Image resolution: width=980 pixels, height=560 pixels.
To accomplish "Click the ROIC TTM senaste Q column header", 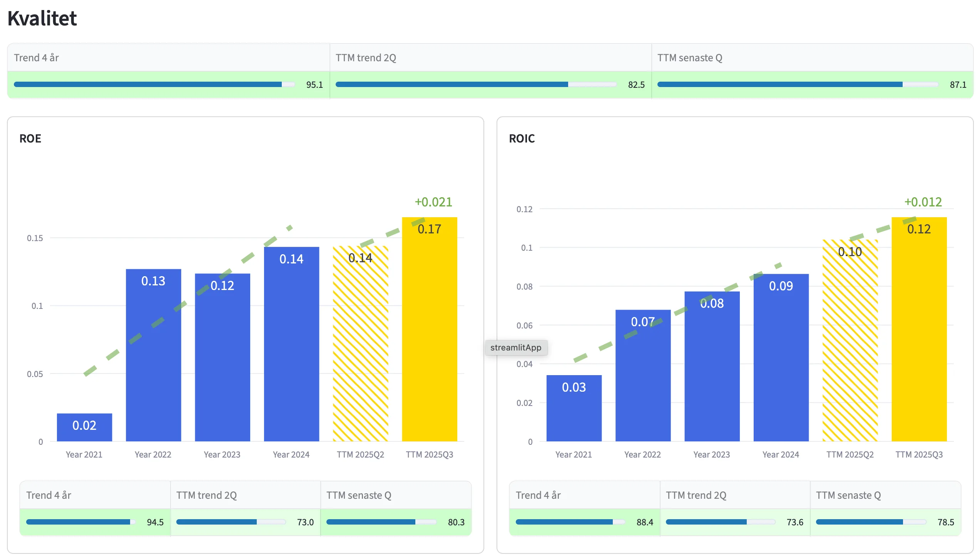I will click(848, 495).
